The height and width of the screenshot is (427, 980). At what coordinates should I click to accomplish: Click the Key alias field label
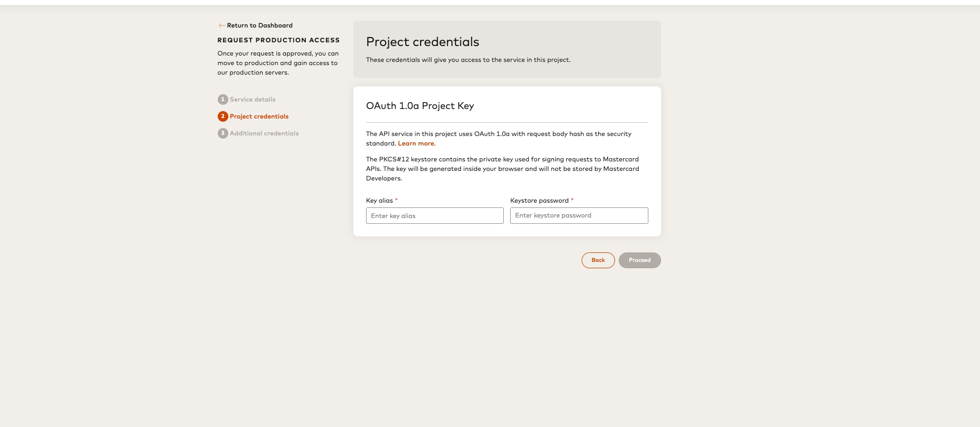point(379,201)
